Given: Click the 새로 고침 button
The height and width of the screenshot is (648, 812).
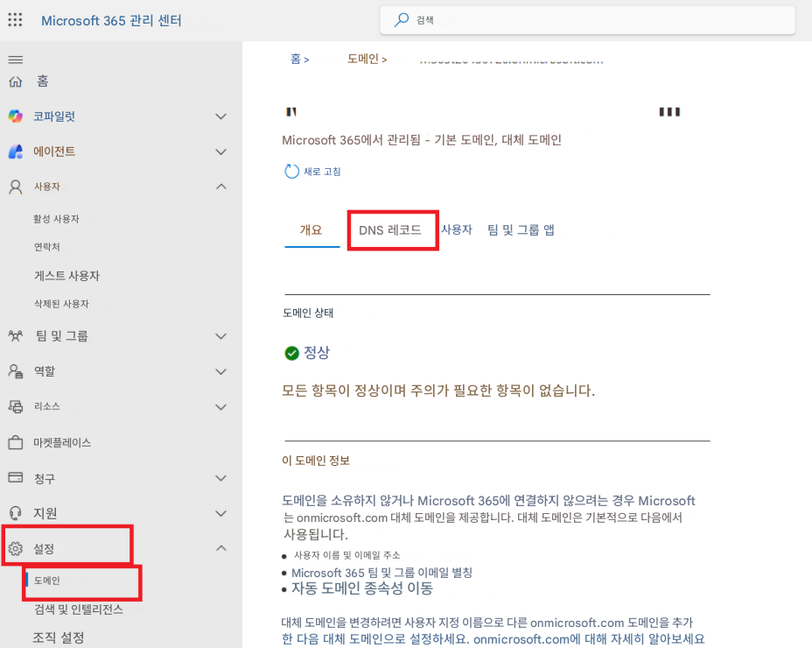Looking at the screenshot, I should [x=312, y=171].
